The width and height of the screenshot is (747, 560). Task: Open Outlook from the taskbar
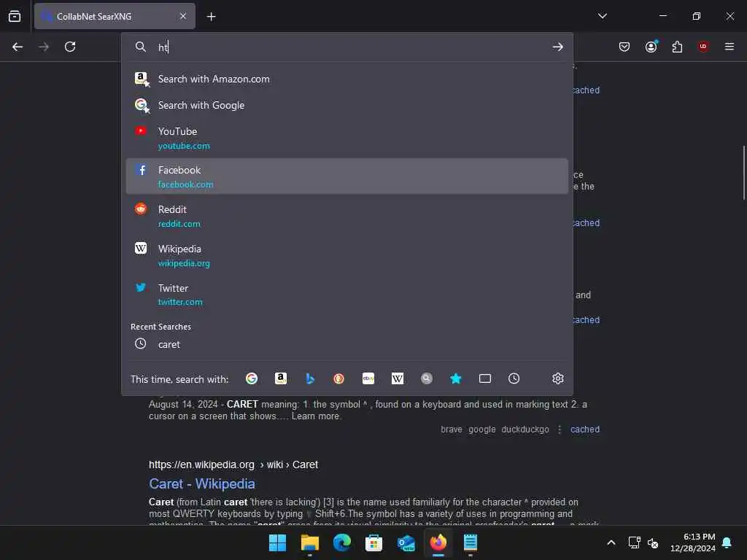[x=406, y=542]
